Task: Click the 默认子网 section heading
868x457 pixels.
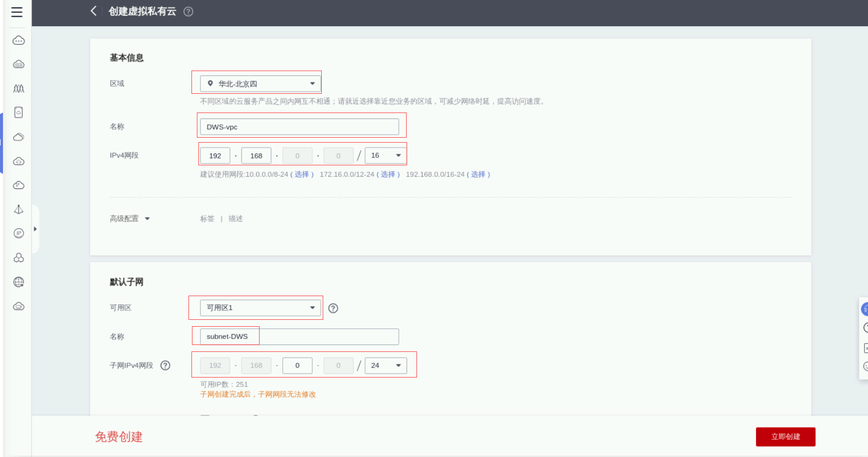Action: (x=127, y=282)
